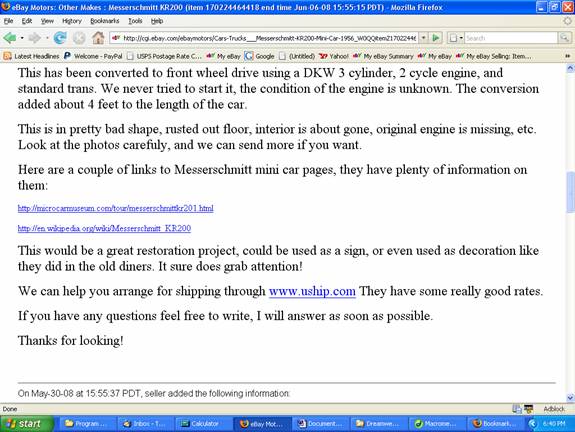Click the vertical scrollbar thumb
The image size is (575, 432).
pos(570,192)
